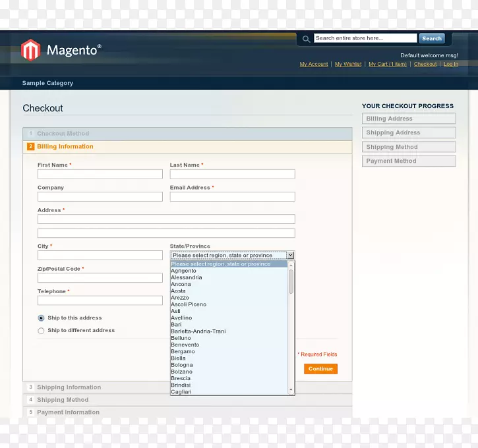Go to My Cart (1 item)
The width and height of the screenshot is (478, 448).
[x=388, y=65]
